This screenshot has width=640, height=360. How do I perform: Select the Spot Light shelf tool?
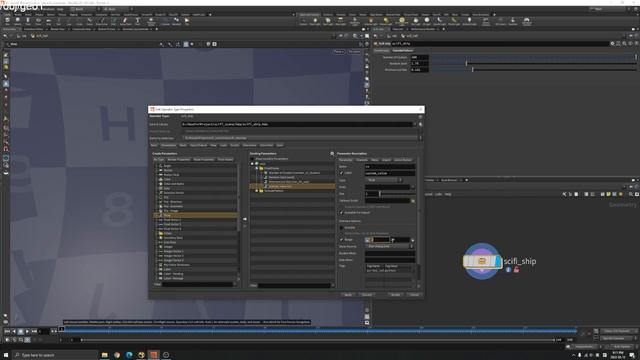pos(328,21)
